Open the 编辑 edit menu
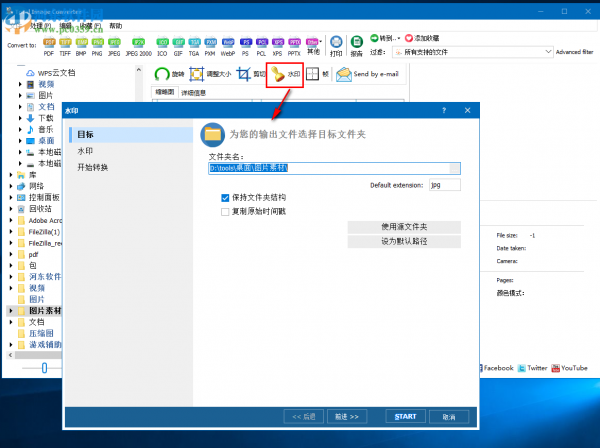This screenshot has height=448, width=600. coord(65,26)
